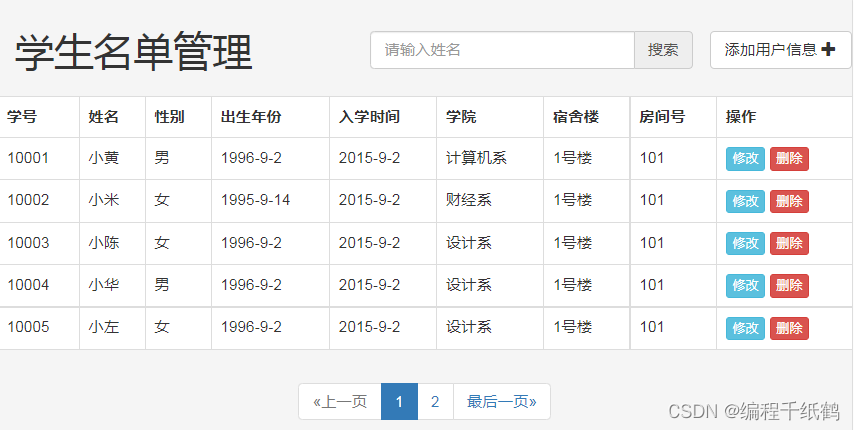Image resolution: width=855 pixels, height=430 pixels.
Task: Click the 宿舍楼 column header
Action: point(576,117)
